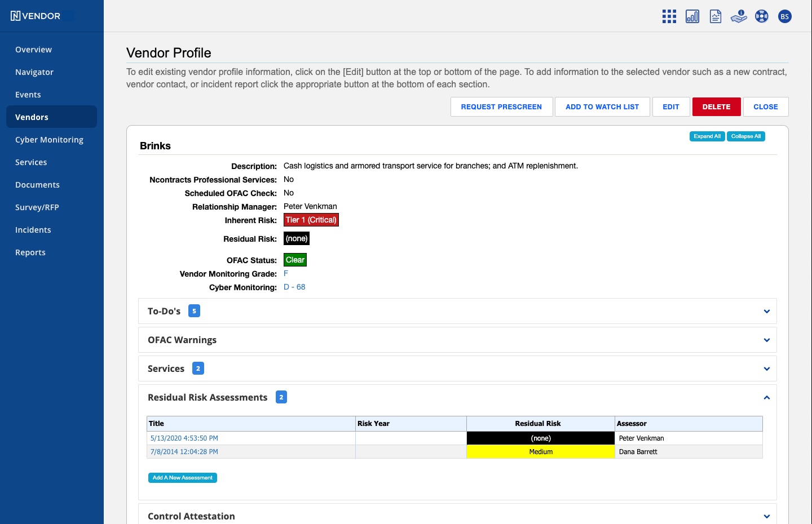
Task: Open the apps grid menu in top bar
Action: click(x=669, y=16)
